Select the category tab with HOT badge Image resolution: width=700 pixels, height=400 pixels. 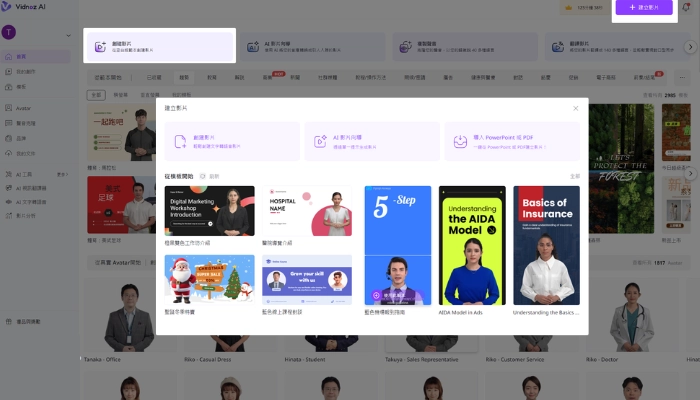point(268,77)
